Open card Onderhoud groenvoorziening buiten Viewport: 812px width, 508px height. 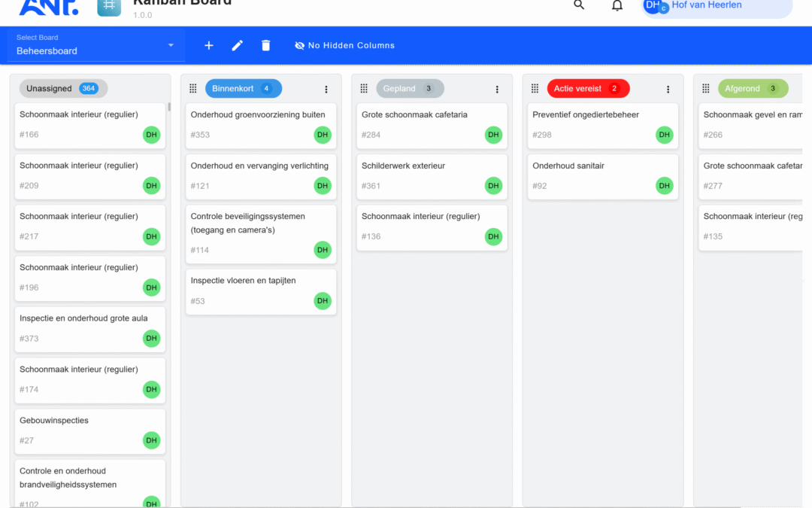pyautogui.click(x=261, y=126)
